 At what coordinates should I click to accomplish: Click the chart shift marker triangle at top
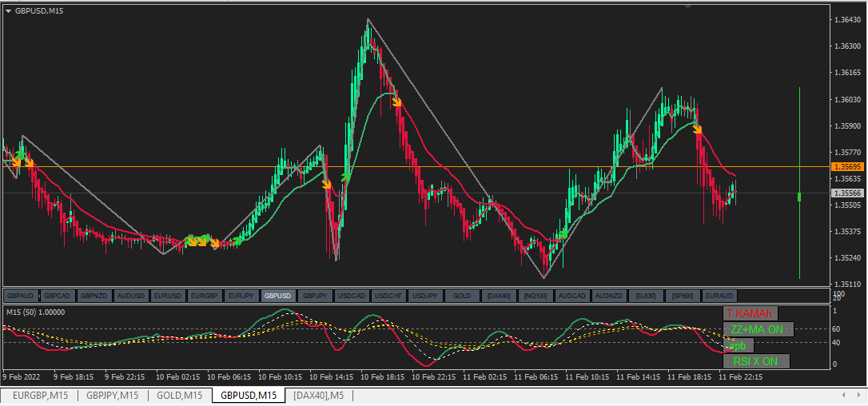coord(687,6)
